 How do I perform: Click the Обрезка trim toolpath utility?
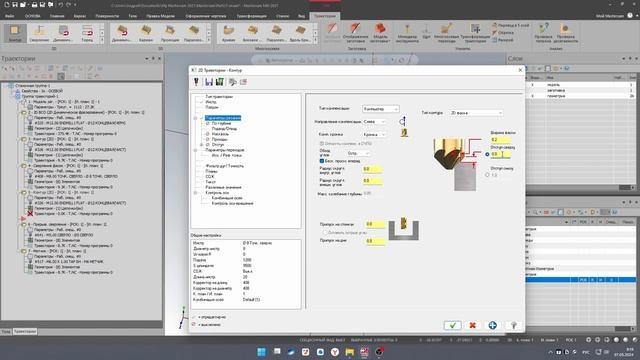[x=503, y=33]
